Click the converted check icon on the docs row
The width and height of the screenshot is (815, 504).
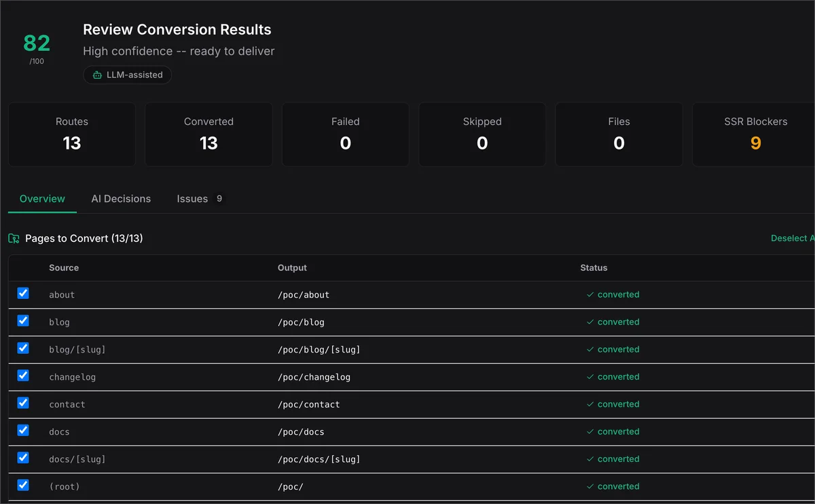(590, 431)
